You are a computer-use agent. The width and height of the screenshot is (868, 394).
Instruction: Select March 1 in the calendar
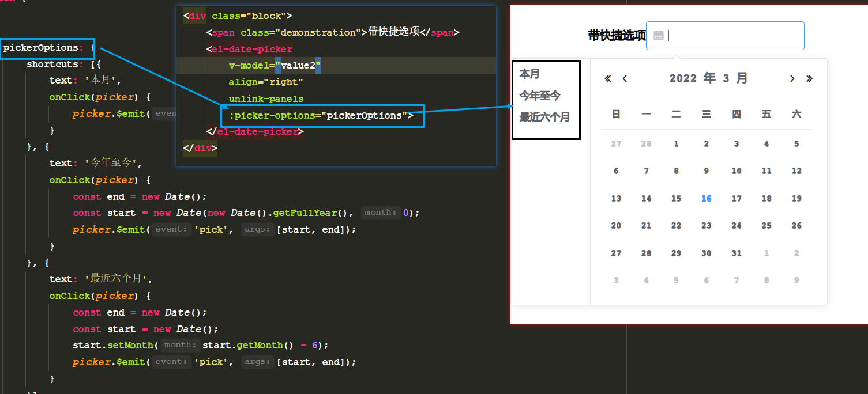point(676,143)
